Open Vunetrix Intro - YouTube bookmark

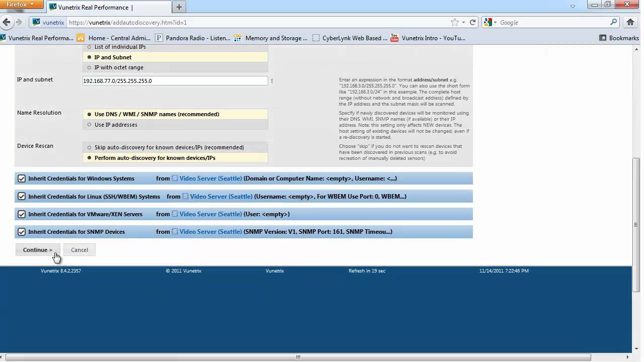pyautogui.click(x=428, y=38)
